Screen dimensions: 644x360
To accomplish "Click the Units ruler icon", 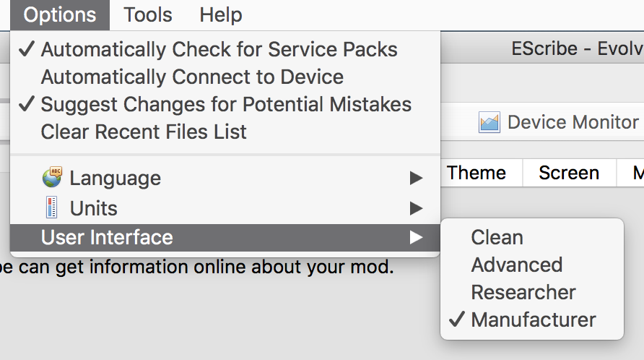I will [x=52, y=208].
